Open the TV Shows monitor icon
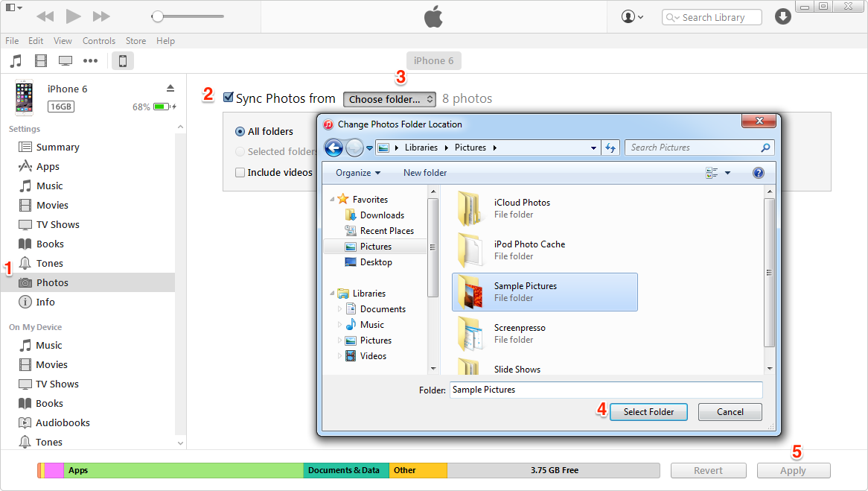The height and width of the screenshot is (491, 868). (66, 61)
